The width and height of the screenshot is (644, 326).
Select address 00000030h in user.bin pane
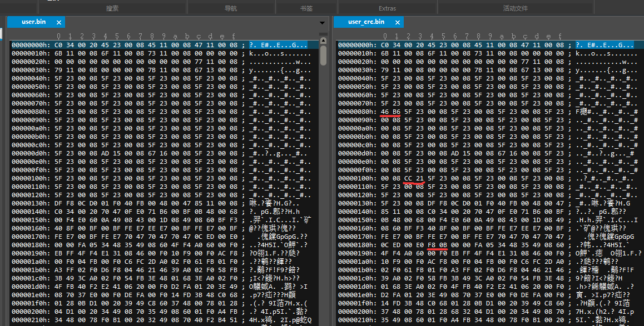click(31, 70)
